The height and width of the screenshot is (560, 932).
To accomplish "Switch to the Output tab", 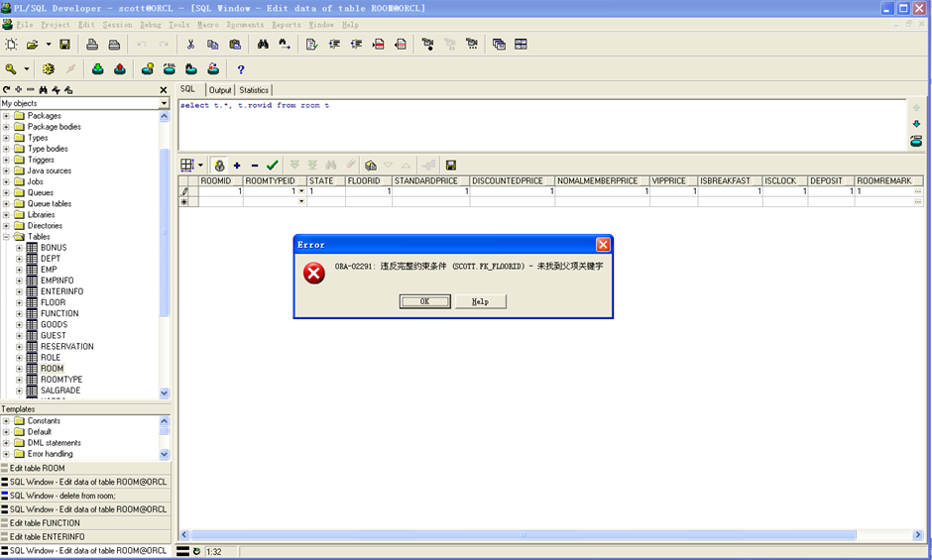I will [220, 90].
